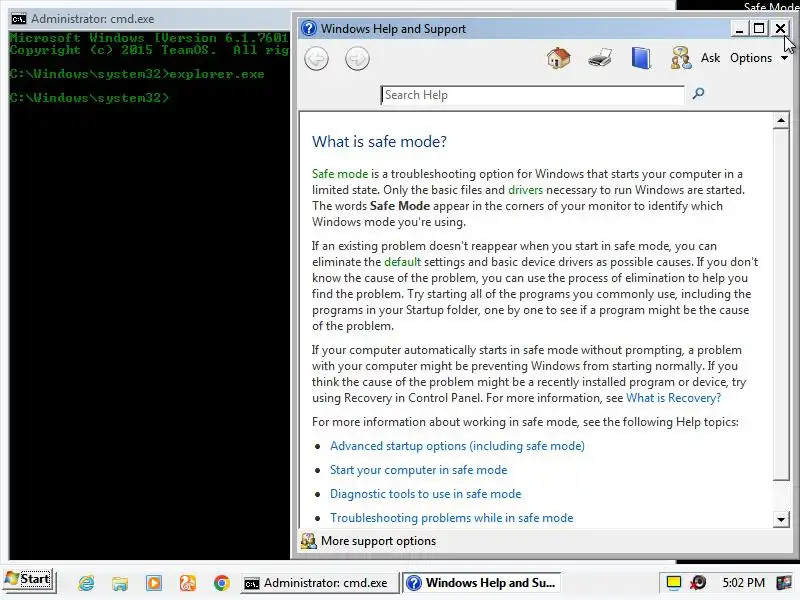Click the yellow tray icon

click(x=674, y=582)
